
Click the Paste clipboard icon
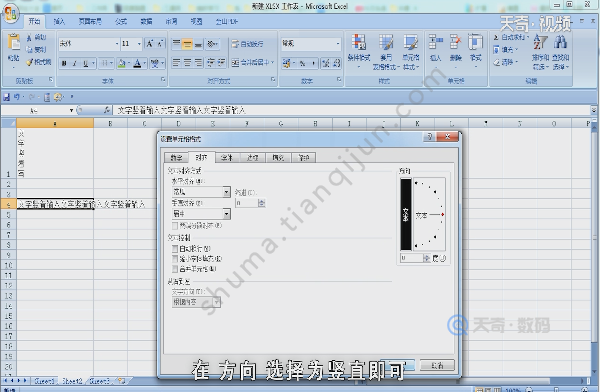[14, 42]
